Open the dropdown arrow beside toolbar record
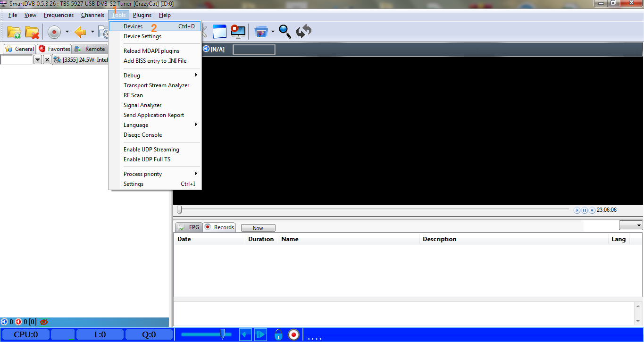This screenshot has width=644, height=342. 67,32
